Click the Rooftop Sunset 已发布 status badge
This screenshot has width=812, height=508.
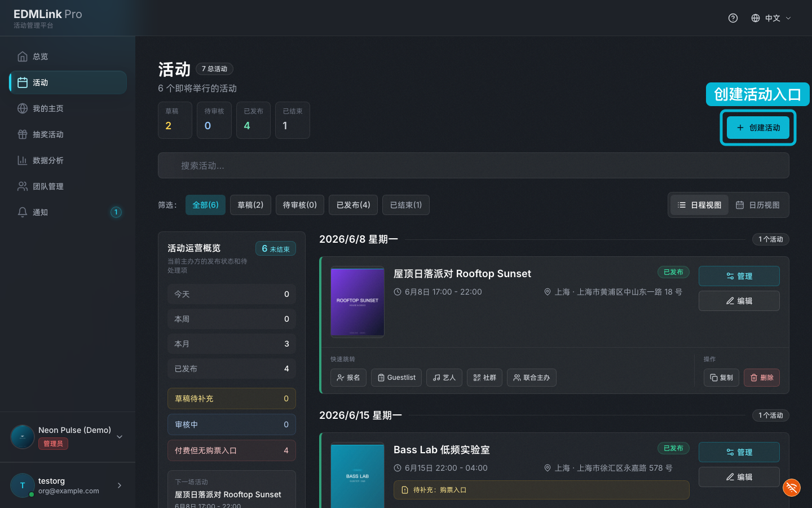(673, 272)
